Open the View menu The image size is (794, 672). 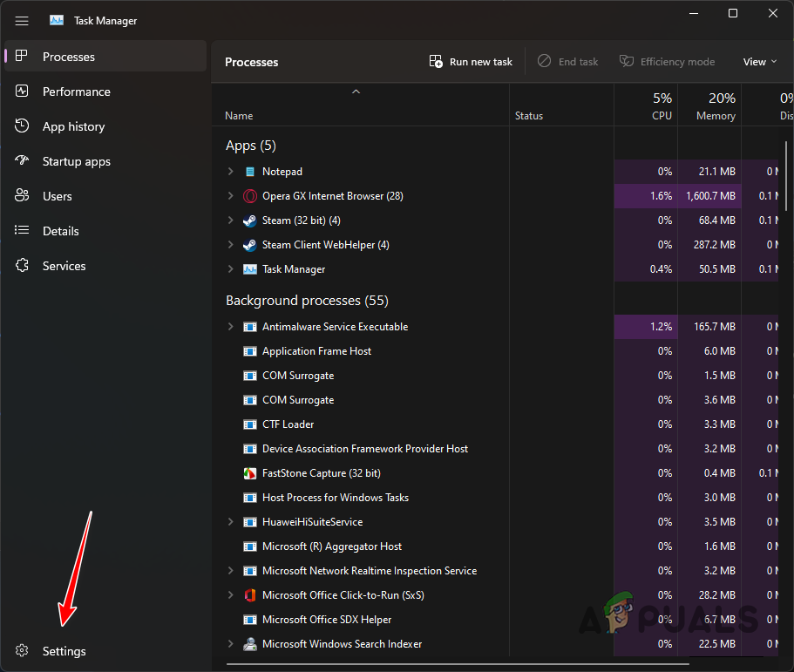click(x=758, y=61)
